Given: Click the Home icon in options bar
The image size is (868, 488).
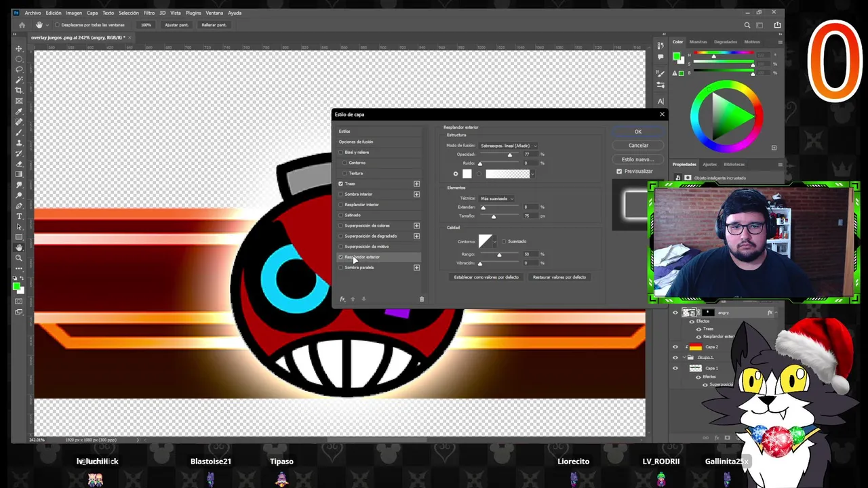Looking at the screenshot, I should [x=22, y=25].
